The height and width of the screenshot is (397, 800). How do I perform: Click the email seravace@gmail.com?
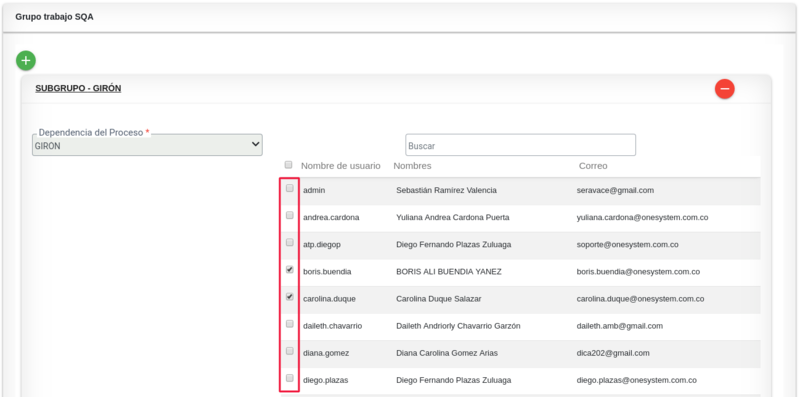[615, 190]
